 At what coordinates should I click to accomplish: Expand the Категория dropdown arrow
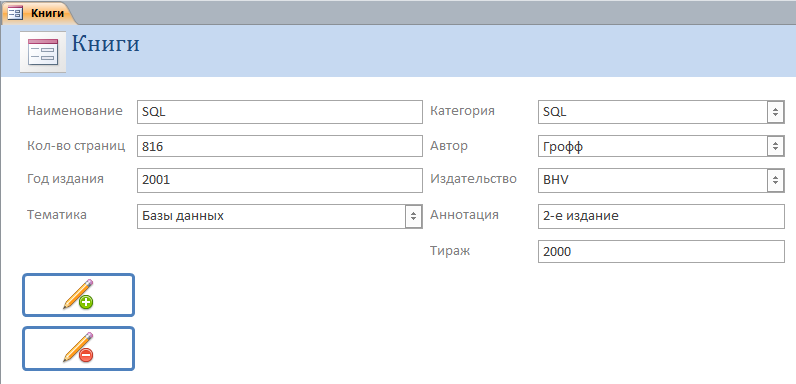[x=775, y=112]
